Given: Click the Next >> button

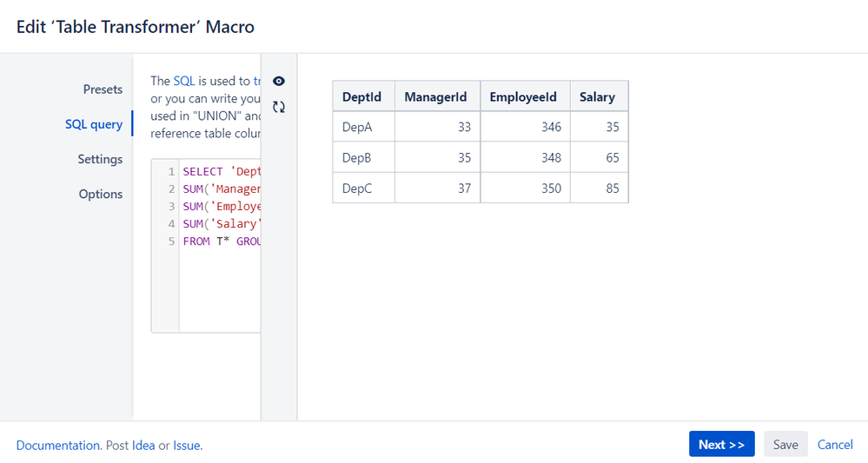Looking at the screenshot, I should click(x=721, y=444).
